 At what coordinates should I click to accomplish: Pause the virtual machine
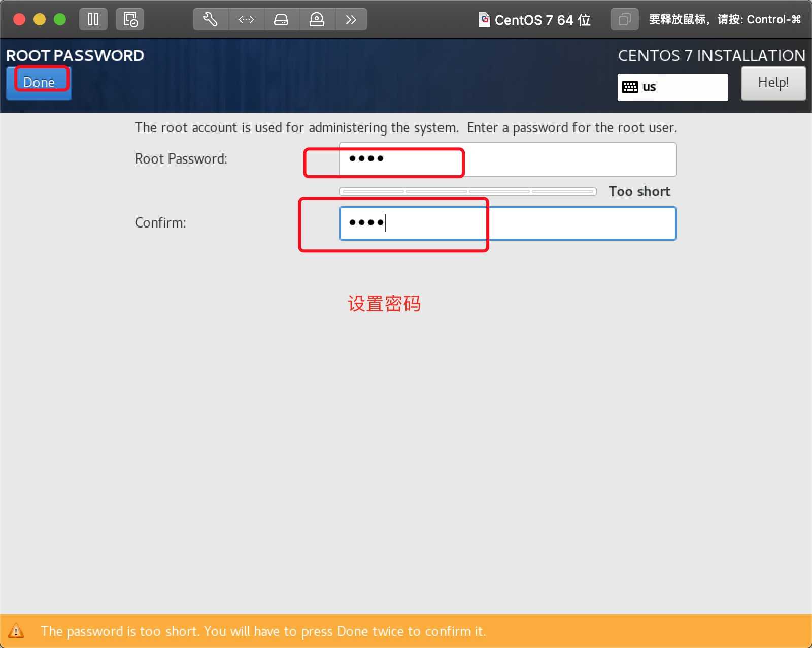tap(93, 20)
